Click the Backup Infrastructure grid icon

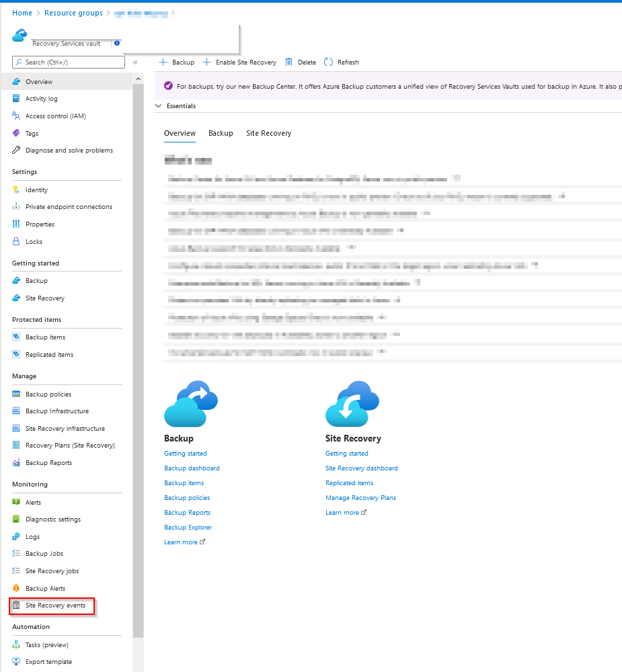point(16,411)
